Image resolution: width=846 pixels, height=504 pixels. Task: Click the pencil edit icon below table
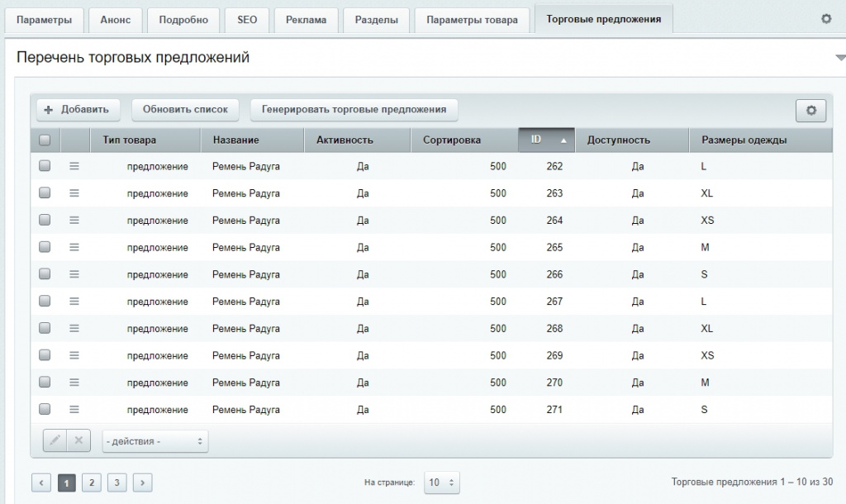coord(55,440)
